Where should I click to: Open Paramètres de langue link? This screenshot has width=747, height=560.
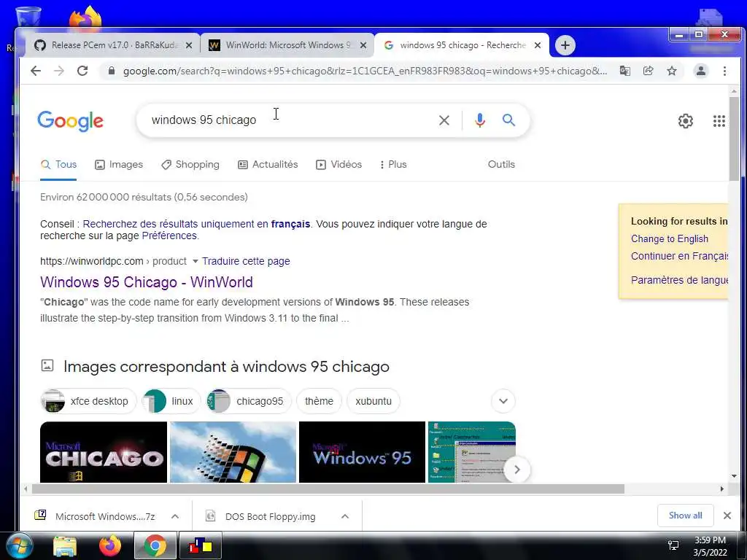click(679, 280)
